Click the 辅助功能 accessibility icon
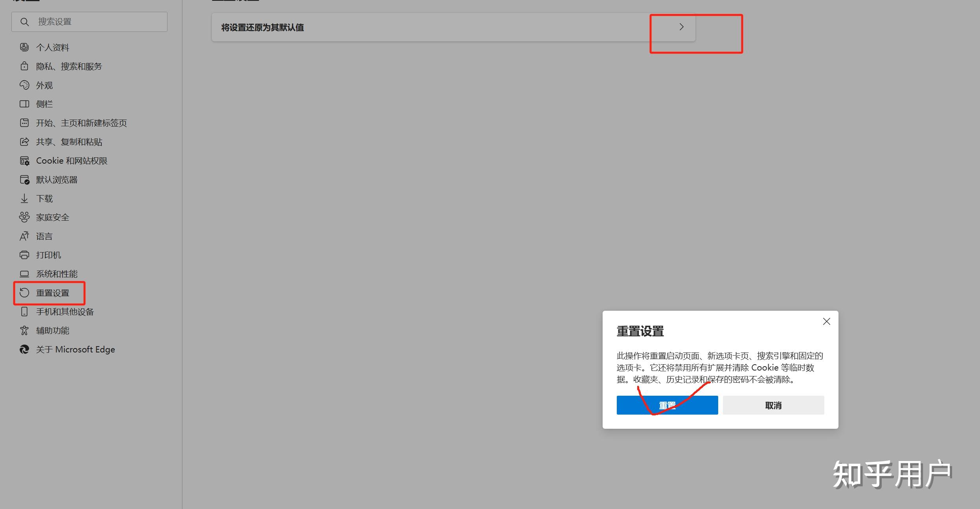The width and height of the screenshot is (980, 509). pyautogui.click(x=24, y=330)
